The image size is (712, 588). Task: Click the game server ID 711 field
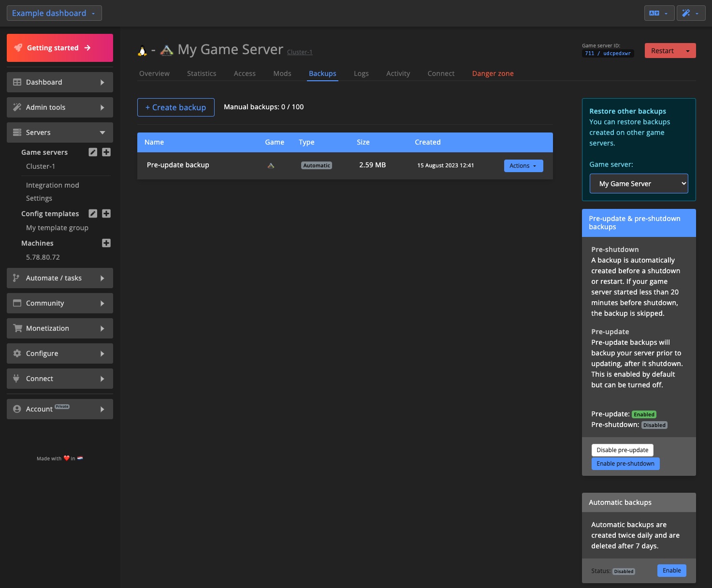(590, 53)
